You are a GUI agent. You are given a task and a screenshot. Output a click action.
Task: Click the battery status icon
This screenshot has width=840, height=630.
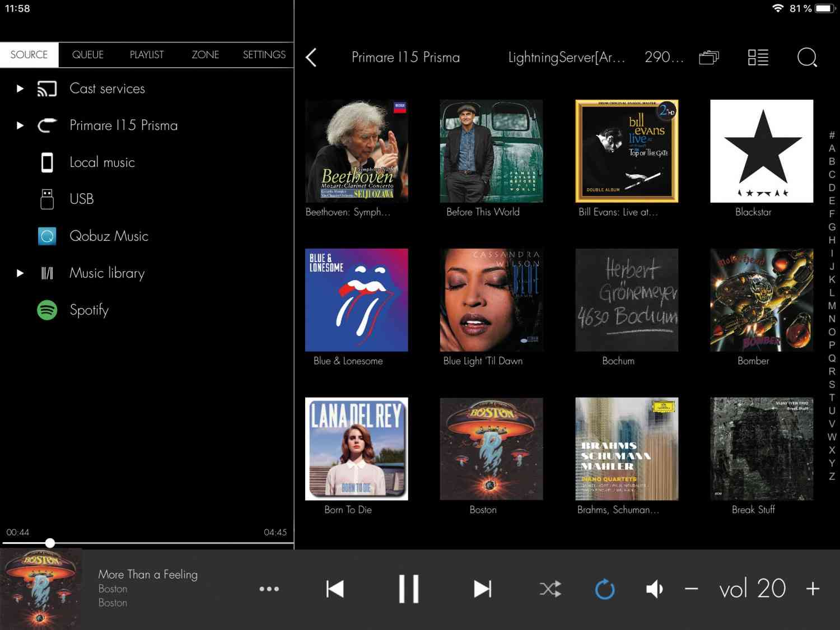point(825,8)
